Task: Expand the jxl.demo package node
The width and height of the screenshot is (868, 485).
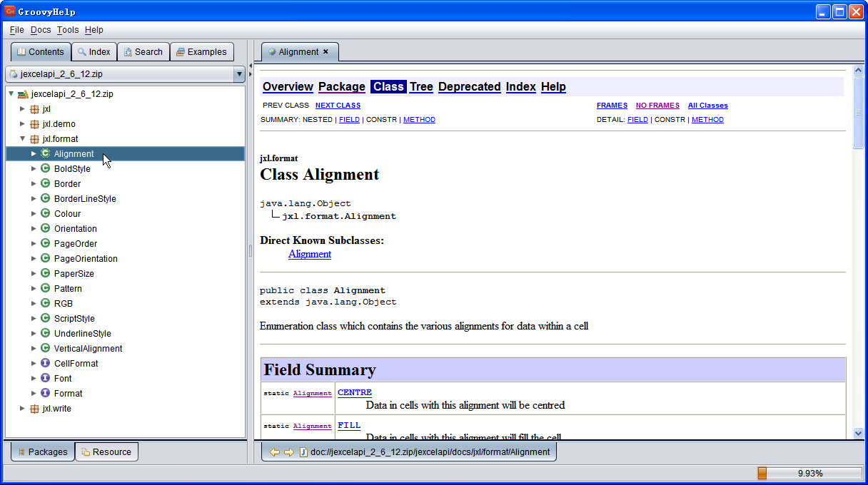Action: click(x=22, y=124)
